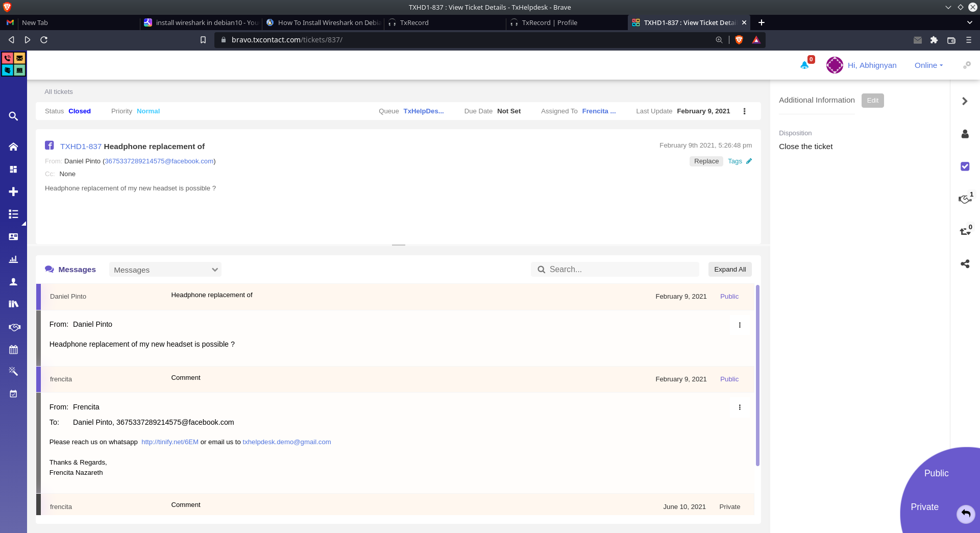Open browser tab list dropdown arrow

click(x=969, y=22)
